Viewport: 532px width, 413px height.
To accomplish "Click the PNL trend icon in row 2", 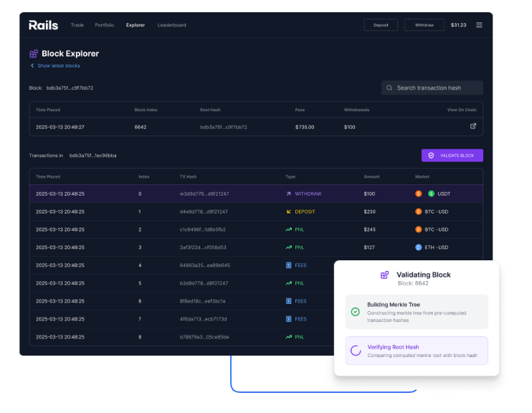I will point(288,229).
